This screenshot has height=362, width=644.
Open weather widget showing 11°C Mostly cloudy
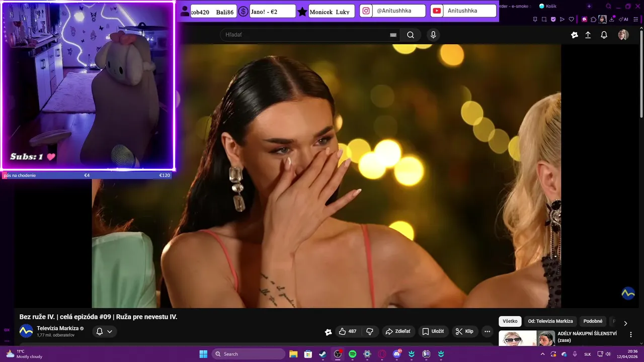(24, 354)
